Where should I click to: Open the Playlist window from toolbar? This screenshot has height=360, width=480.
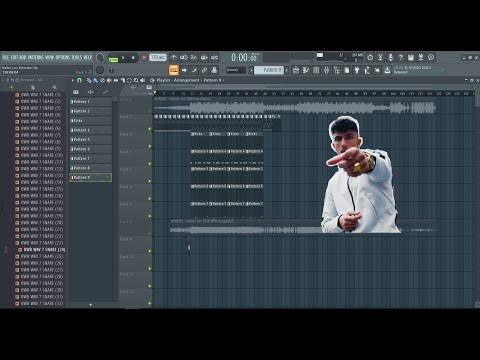(296, 70)
